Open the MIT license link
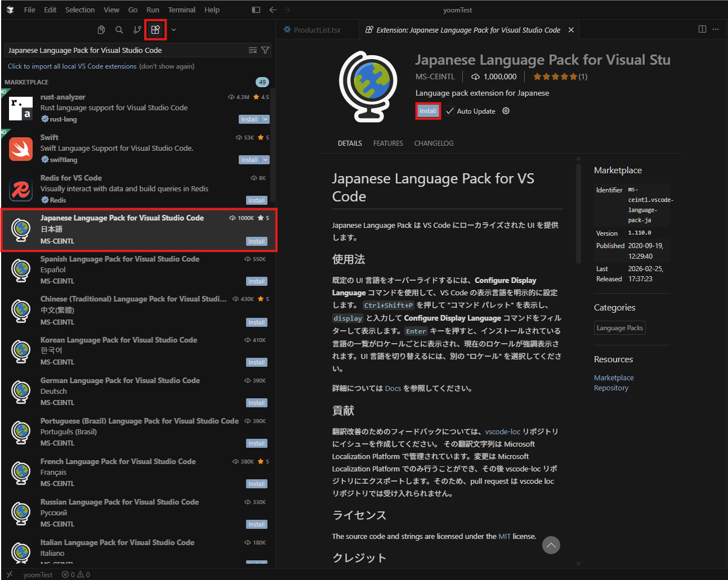728x580 pixels. coord(504,537)
